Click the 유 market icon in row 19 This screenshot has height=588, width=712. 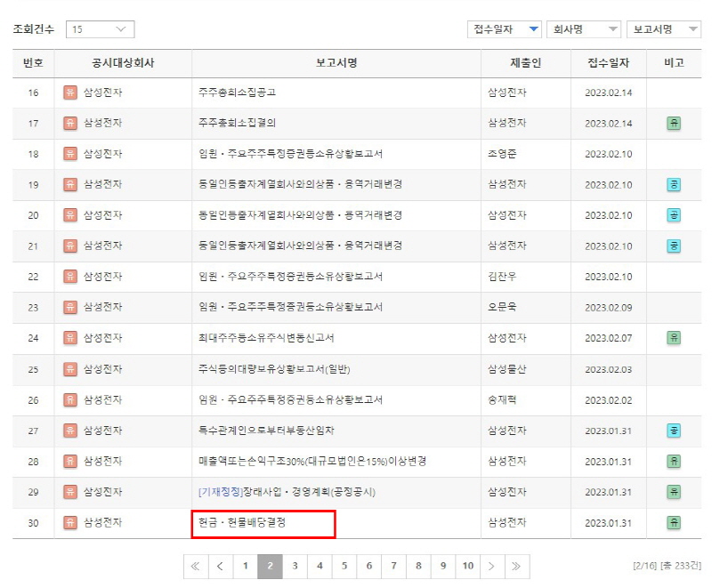[x=70, y=185]
